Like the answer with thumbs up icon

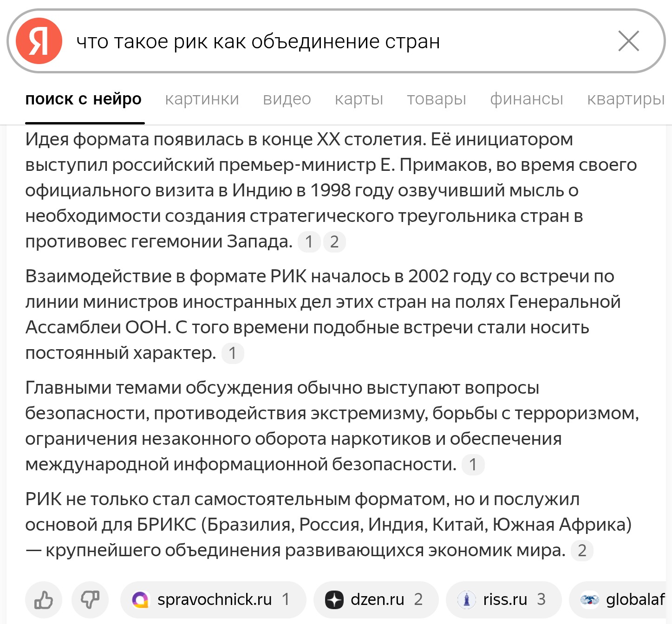(x=44, y=600)
